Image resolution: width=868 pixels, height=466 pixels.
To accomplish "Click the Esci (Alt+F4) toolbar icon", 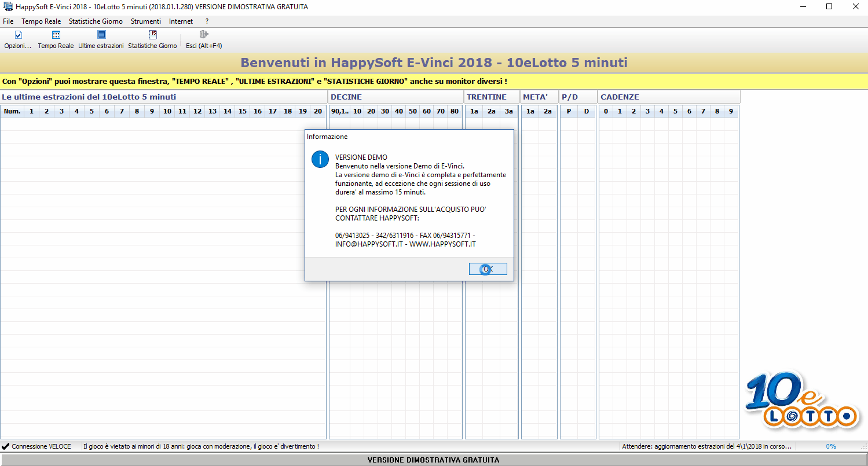I will [204, 35].
